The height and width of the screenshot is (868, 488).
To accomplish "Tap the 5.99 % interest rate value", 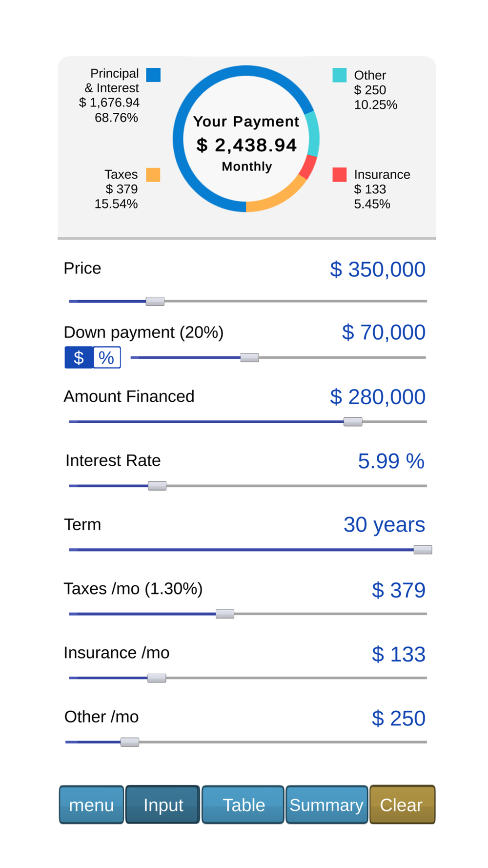I will [x=391, y=461].
